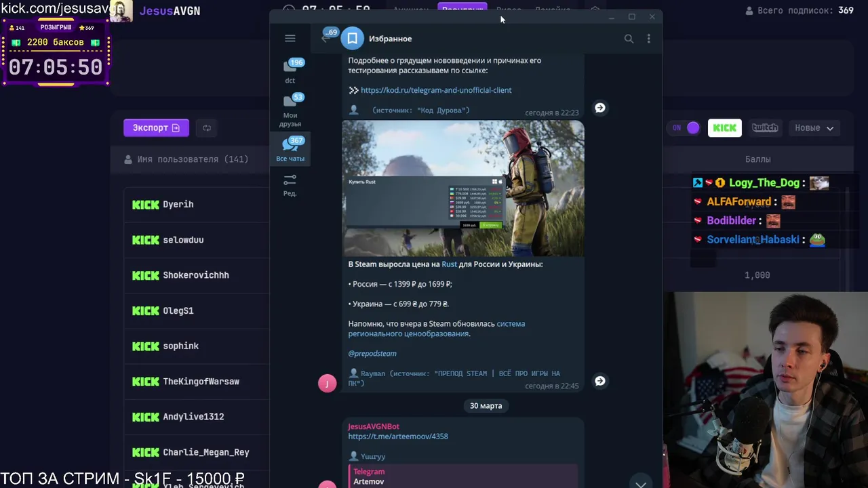Select the Andylive1312 user row

[197, 416]
